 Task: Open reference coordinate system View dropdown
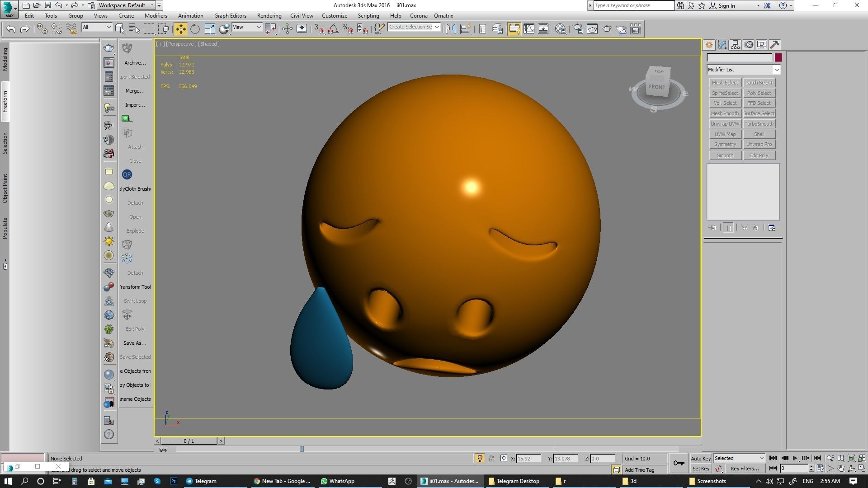click(247, 27)
